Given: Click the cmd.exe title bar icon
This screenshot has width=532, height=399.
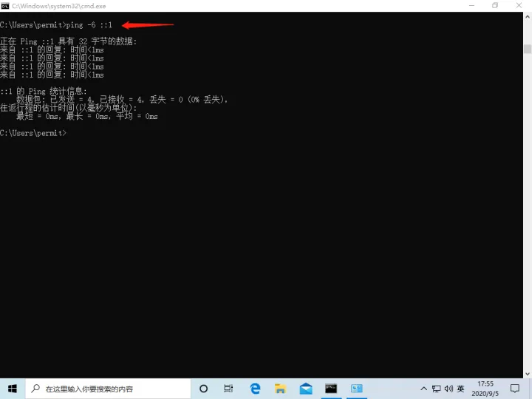Looking at the screenshot, I should (5, 6).
